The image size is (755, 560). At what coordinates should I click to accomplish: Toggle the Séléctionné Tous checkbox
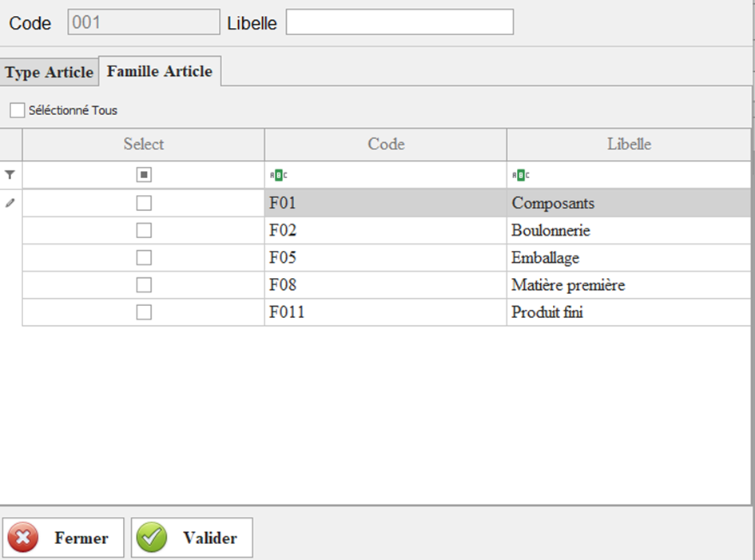coord(18,110)
